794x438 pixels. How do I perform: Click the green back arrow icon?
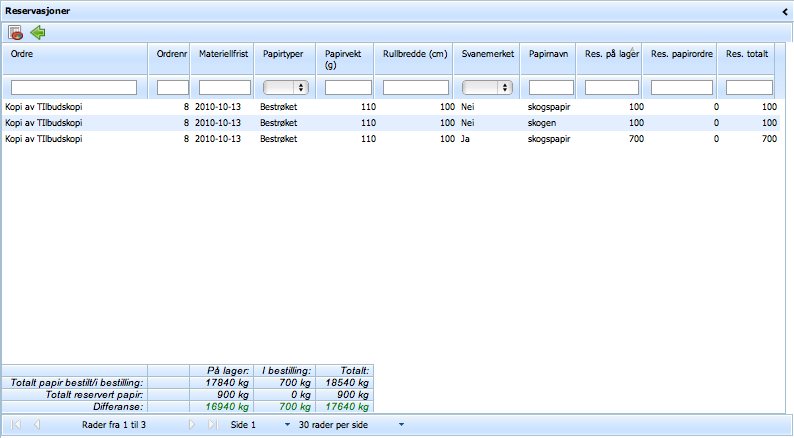pos(38,33)
